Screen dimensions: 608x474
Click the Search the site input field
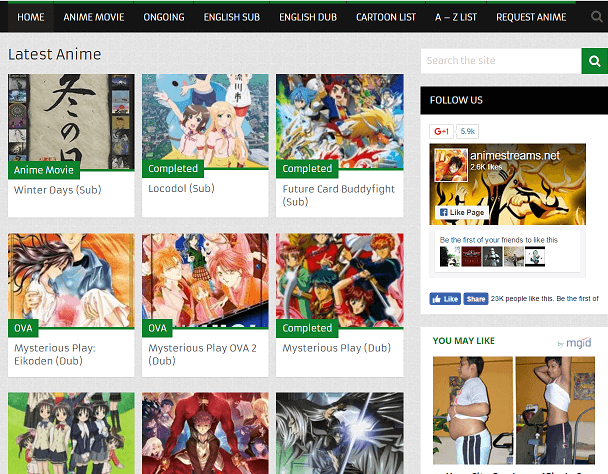click(x=501, y=61)
